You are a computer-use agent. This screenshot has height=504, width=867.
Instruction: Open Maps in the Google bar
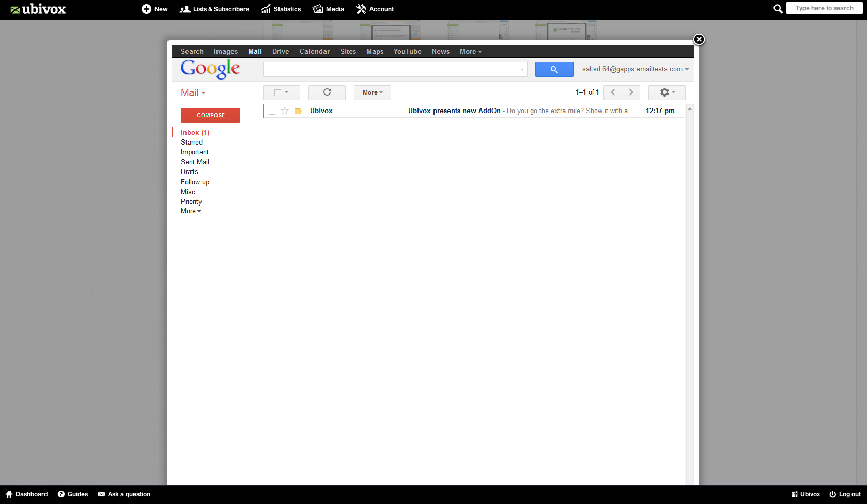[x=375, y=52]
